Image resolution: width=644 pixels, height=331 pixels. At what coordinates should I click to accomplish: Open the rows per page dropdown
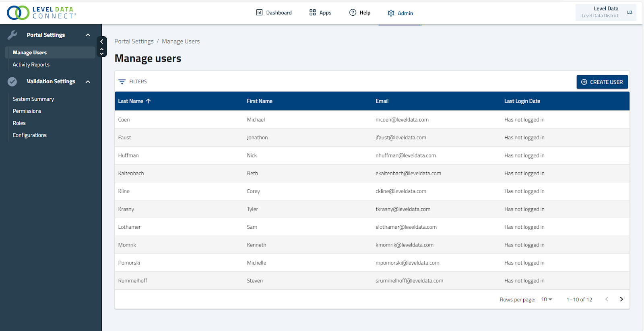[547, 299]
